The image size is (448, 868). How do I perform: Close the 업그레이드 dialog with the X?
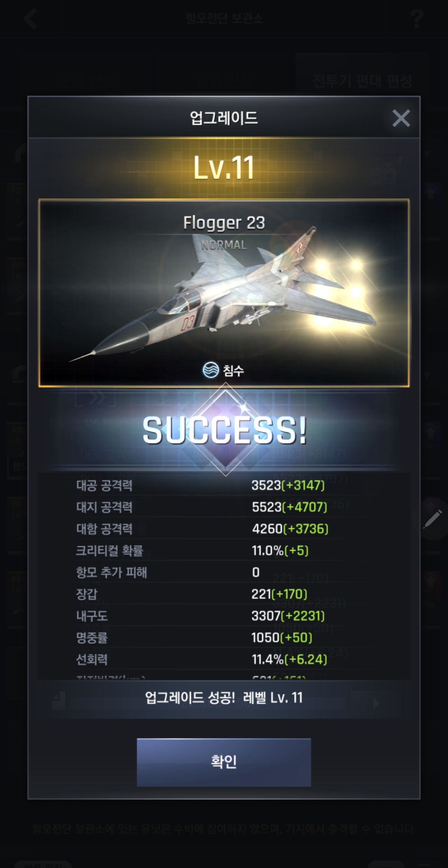[x=401, y=118]
